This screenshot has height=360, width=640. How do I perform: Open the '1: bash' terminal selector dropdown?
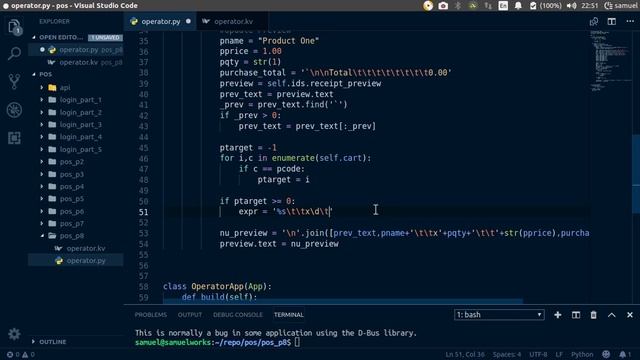point(499,315)
